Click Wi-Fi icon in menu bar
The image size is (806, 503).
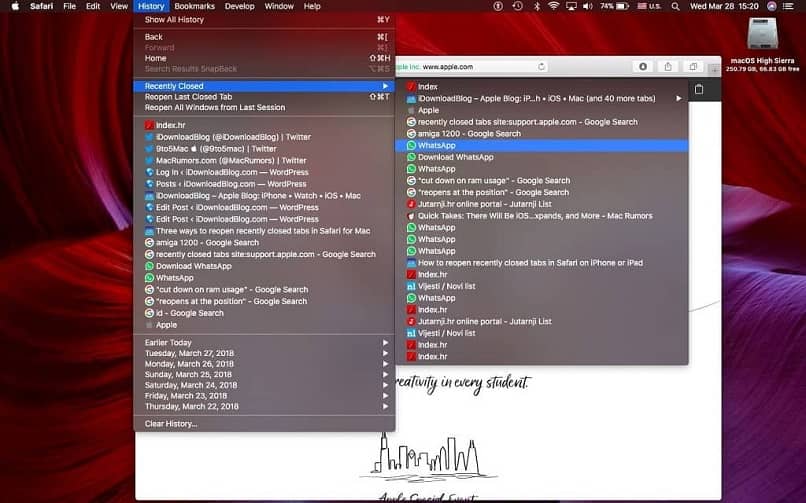click(x=553, y=6)
